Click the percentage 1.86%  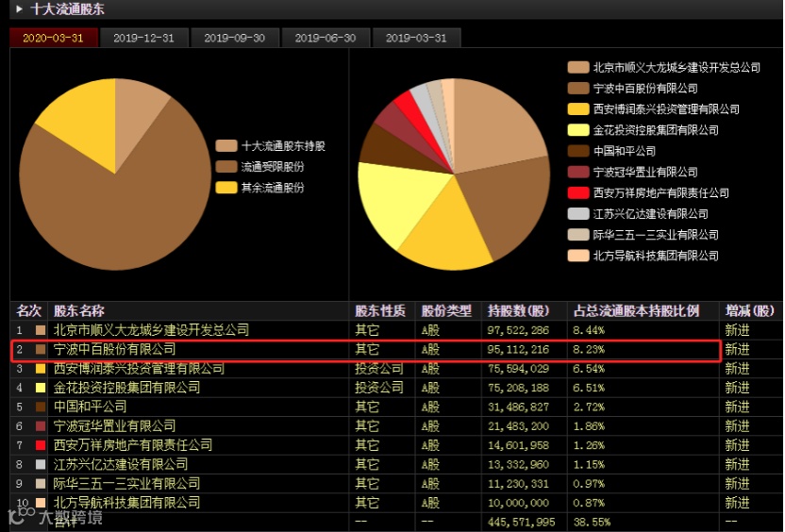coord(589,426)
